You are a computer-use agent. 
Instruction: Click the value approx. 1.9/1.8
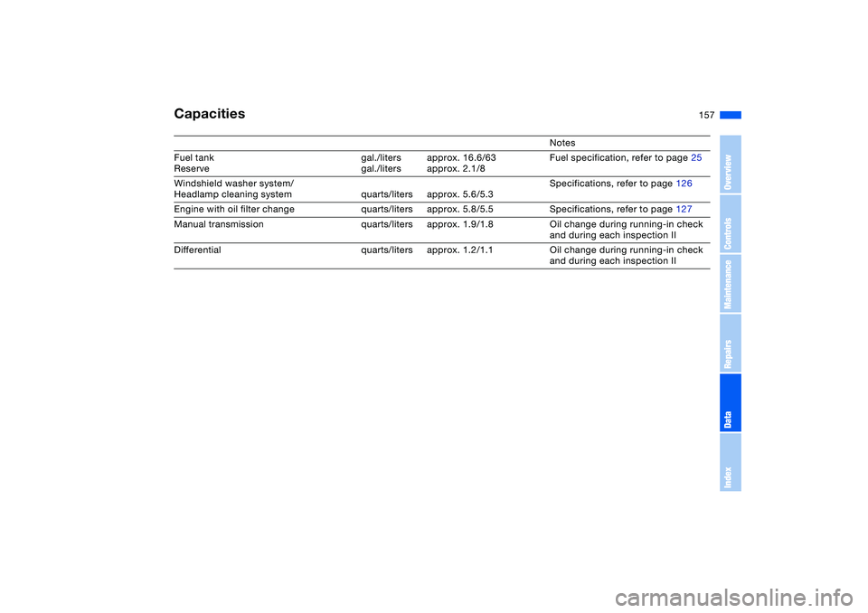[459, 224]
